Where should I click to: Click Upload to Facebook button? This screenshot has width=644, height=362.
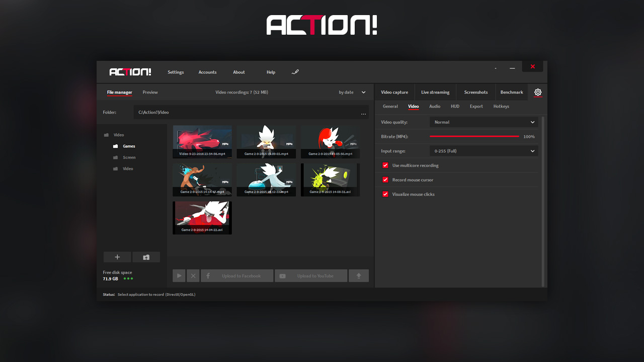237,276
